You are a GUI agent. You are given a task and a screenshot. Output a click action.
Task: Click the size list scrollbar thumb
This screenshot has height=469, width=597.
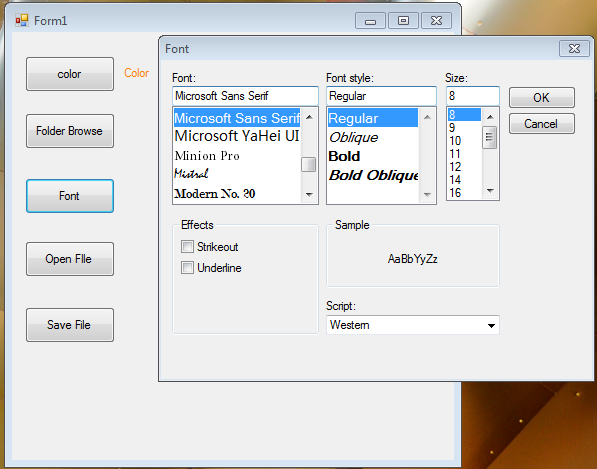490,137
